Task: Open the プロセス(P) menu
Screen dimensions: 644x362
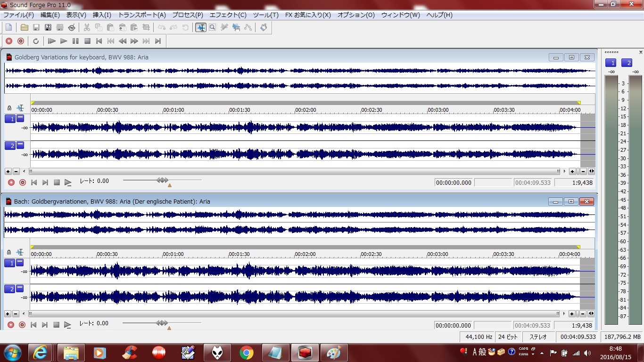Action: point(187,15)
